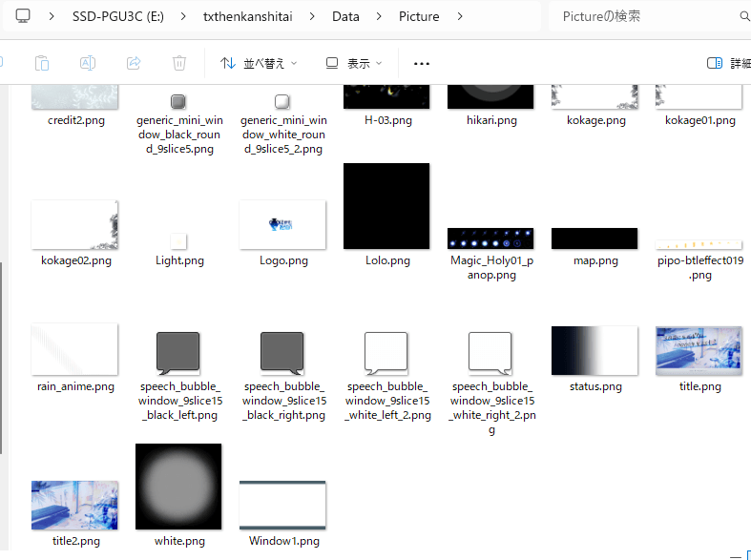Select the Lolo.png black thumbnail

pyautogui.click(x=386, y=206)
